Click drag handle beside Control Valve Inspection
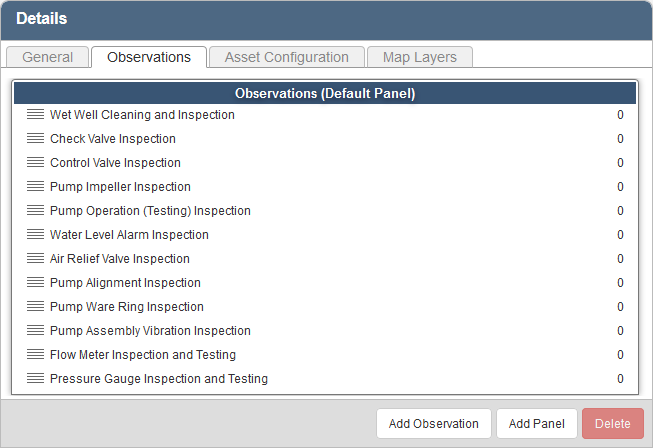653x448 pixels. click(x=35, y=163)
